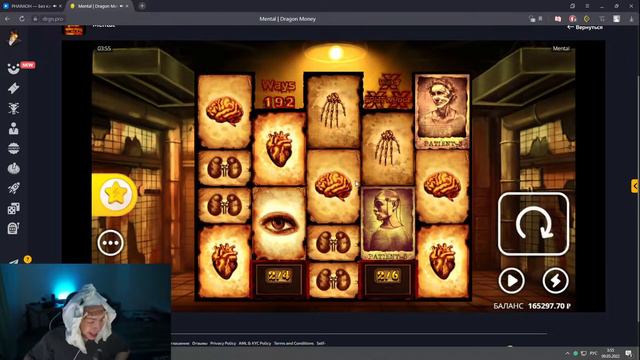Viewport: 640px width, 360px height.
Task: Click the balance amount 165297.70 ₽
Action: (549, 306)
